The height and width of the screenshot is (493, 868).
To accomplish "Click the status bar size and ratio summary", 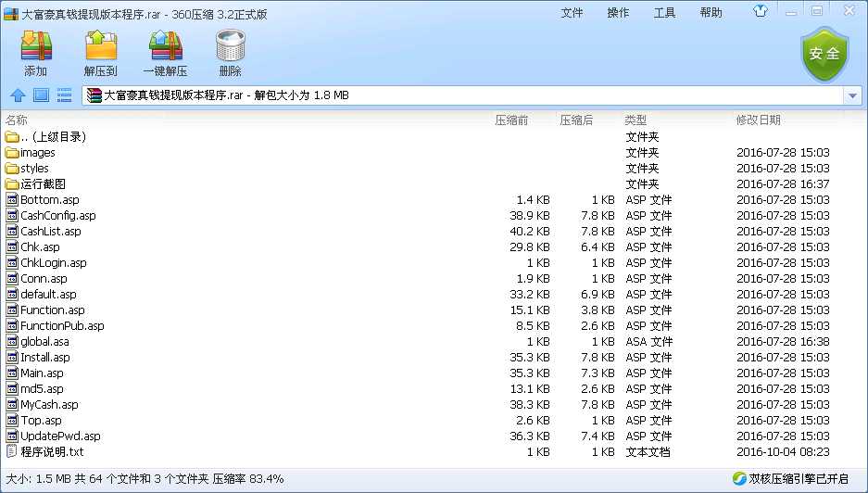I will (145, 478).
